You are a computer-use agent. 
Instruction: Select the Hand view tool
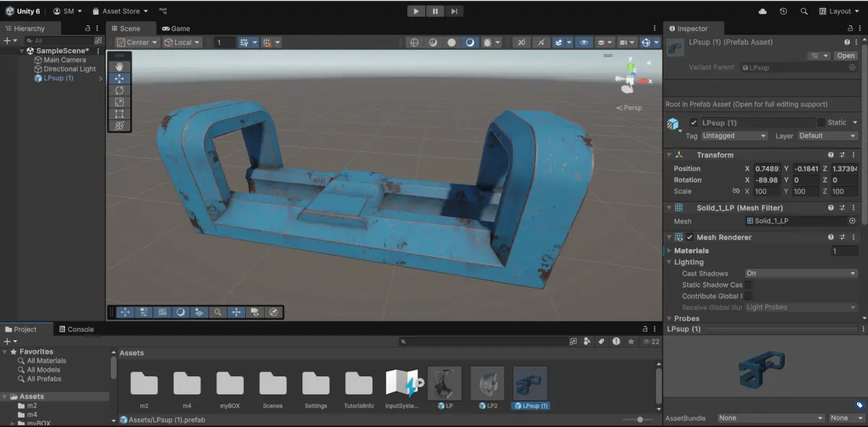click(x=119, y=67)
